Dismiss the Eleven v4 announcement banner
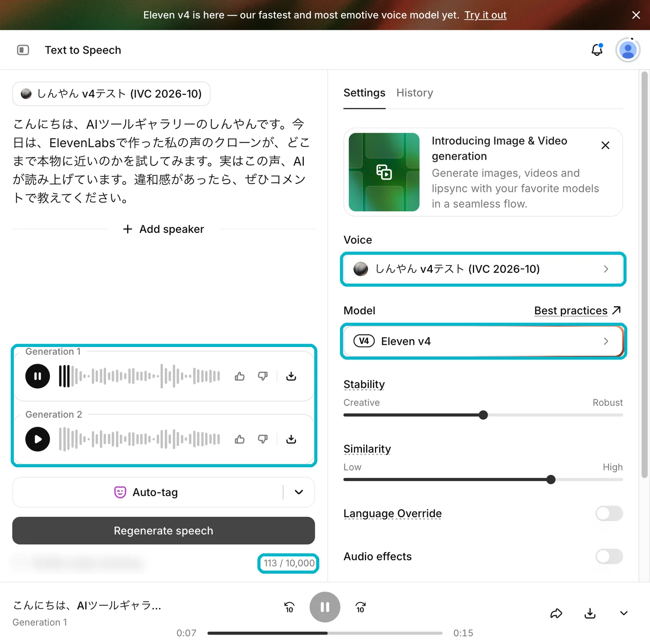Image resolution: width=650 pixels, height=644 pixels. pyautogui.click(x=636, y=15)
